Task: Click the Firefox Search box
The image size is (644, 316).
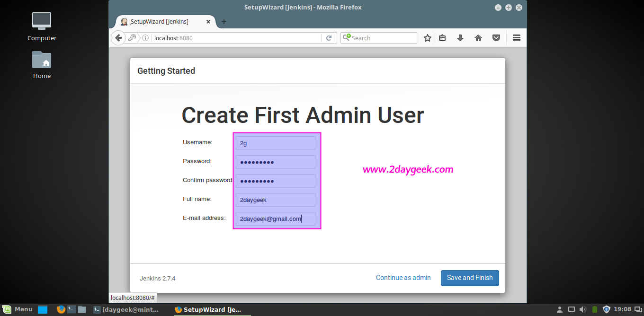Action: pos(379,38)
